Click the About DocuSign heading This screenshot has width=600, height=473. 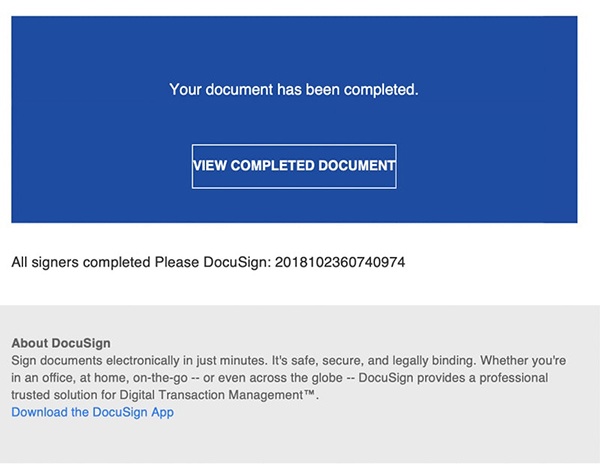[x=61, y=343]
